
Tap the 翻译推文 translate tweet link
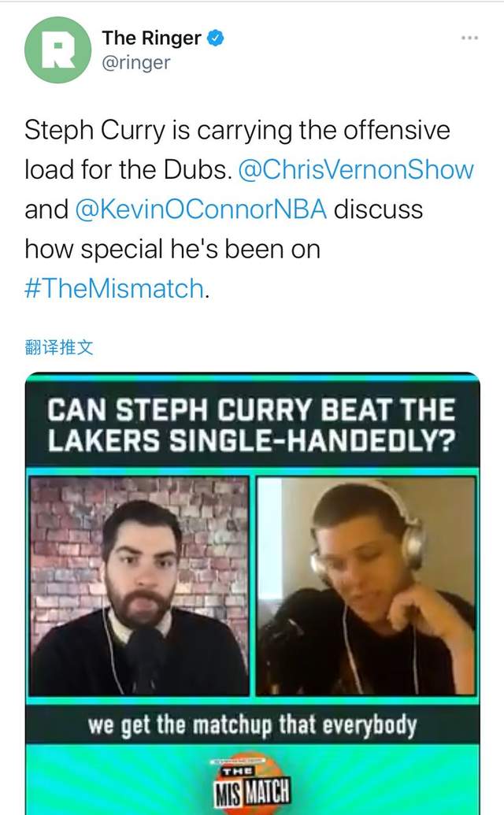pos(59,346)
